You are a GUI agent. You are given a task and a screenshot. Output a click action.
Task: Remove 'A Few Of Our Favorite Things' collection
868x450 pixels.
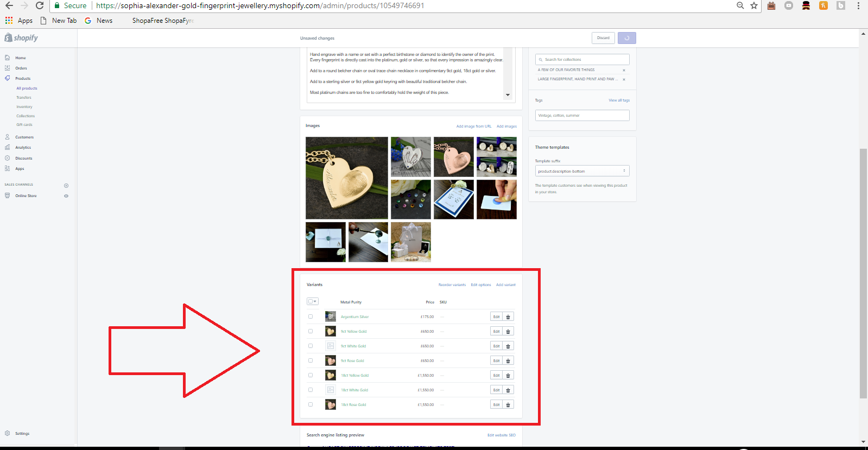click(624, 70)
